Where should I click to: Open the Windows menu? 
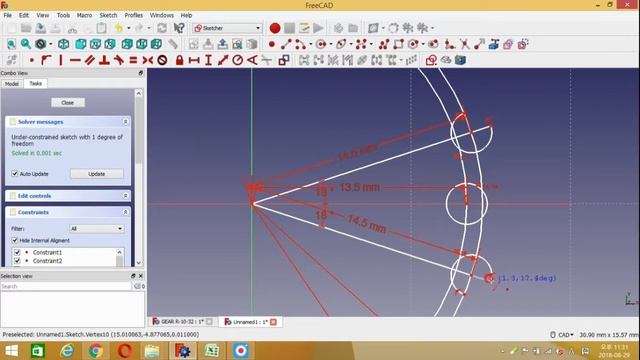click(x=162, y=15)
